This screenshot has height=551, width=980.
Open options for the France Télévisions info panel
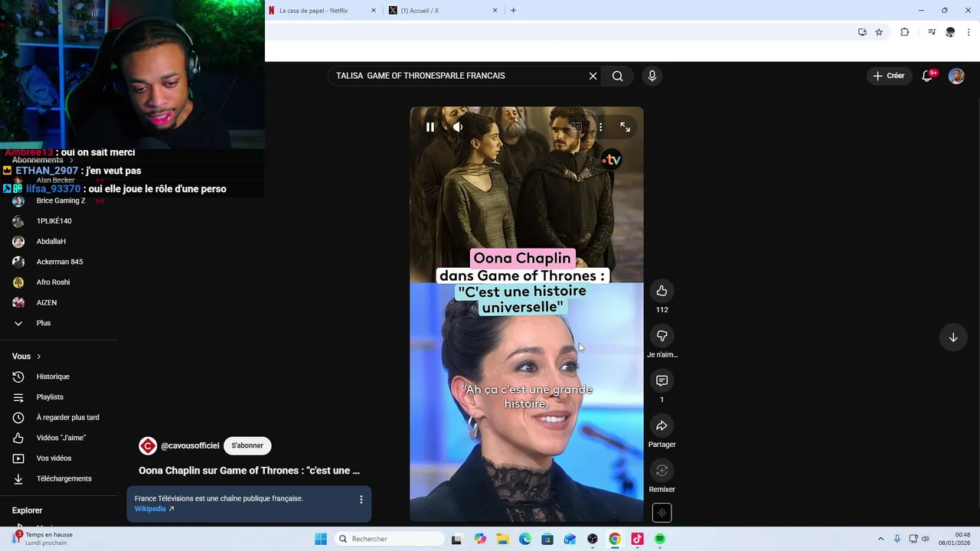tap(361, 500)
